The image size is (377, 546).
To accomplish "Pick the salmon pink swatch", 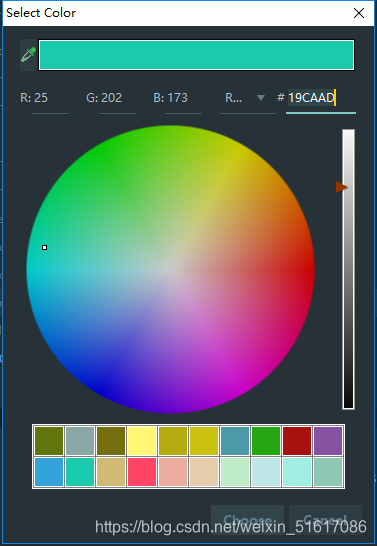I will 173,471.
